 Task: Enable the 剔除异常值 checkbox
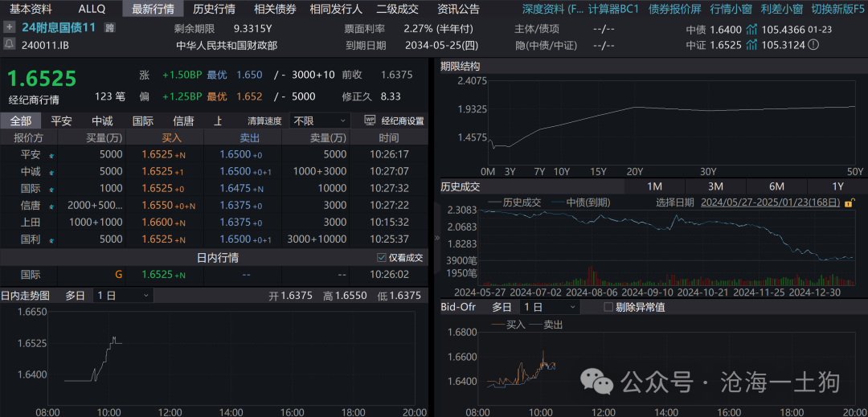pos(608,307)
